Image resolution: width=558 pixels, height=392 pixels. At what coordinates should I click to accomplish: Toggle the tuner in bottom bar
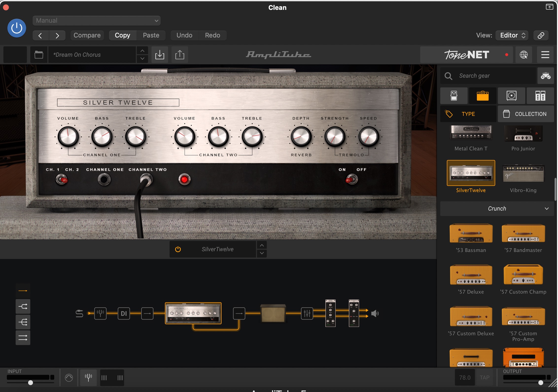click(x=88, y=378)
